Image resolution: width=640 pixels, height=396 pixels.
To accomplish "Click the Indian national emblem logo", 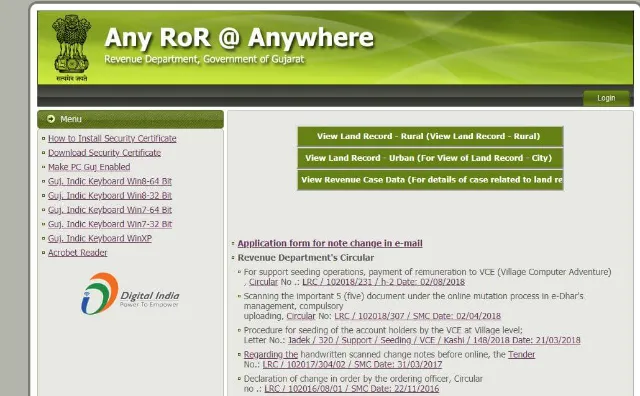I will coord(71,48).
